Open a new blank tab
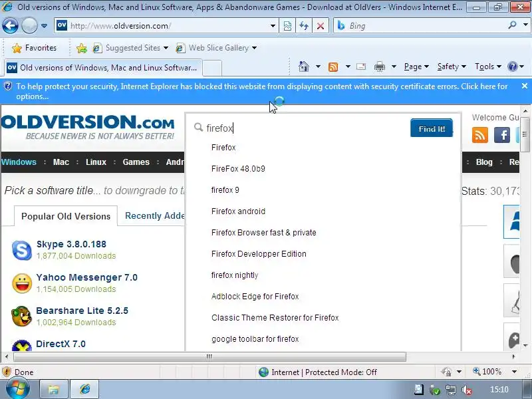 click(212, 68)
